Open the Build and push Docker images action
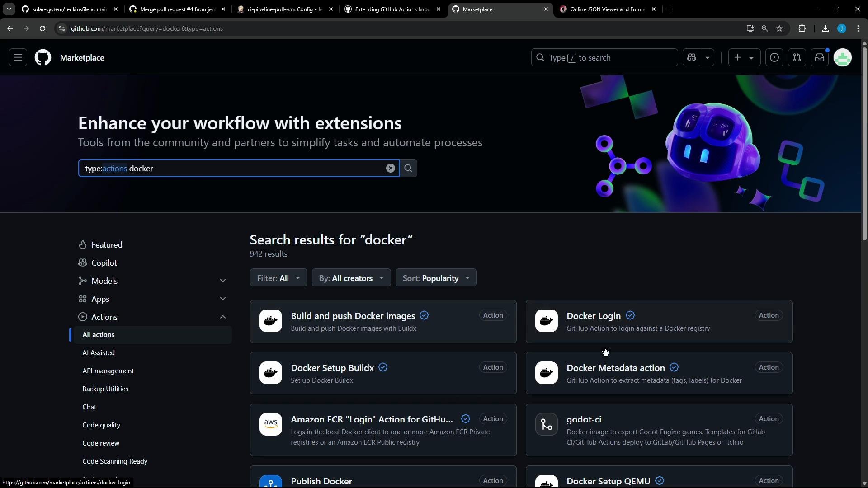 click(353, 316)
